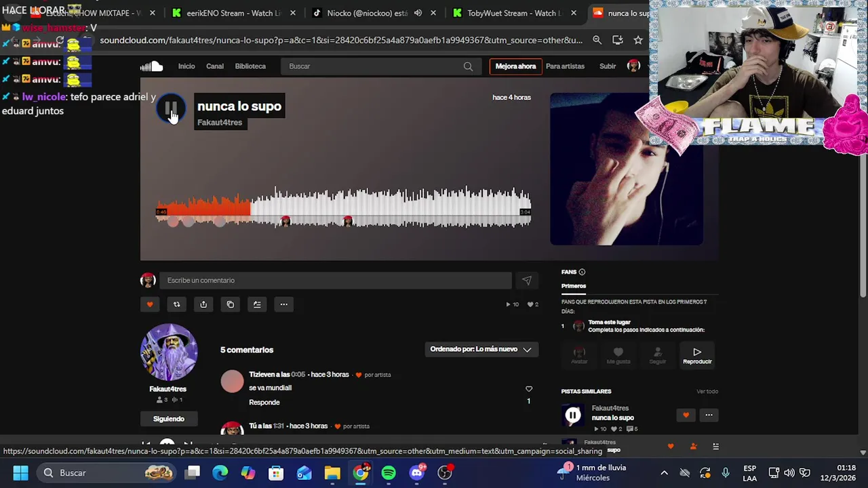Screen dimensions: 868x488
Task: Open the play queue in bottom player
Action: [x=715, y=446]
